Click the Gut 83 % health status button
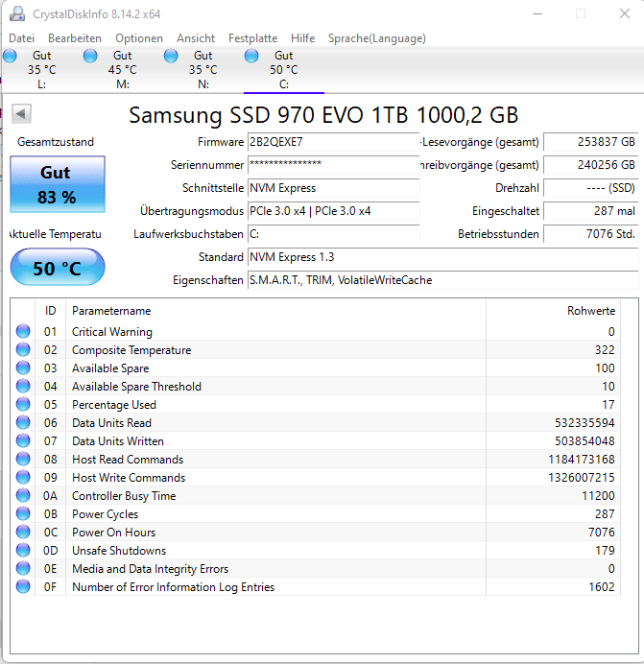The image size is (644, 664). (58, 184)
